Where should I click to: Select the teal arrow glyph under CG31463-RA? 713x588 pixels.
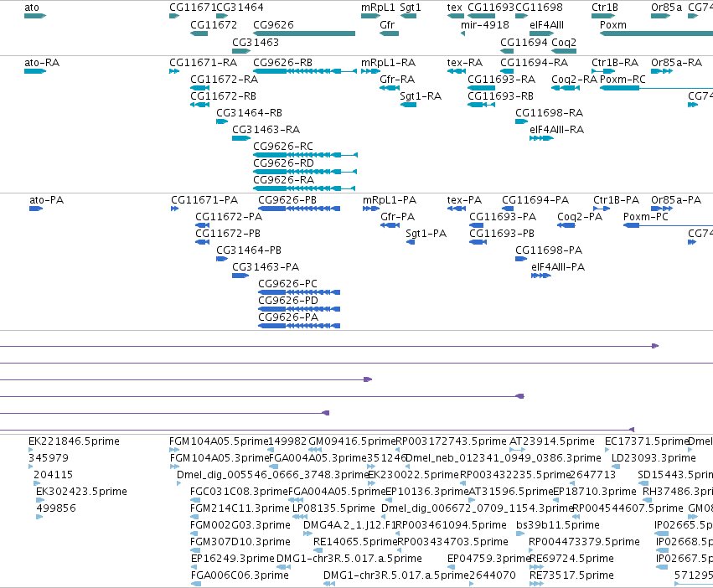(x=241, y=138)
